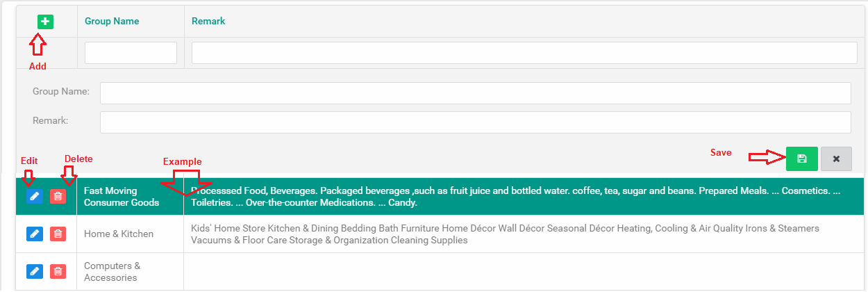The image size is (868, 292).
Task: Save the group with the green save icon
Action: click(x=801, y=159)
